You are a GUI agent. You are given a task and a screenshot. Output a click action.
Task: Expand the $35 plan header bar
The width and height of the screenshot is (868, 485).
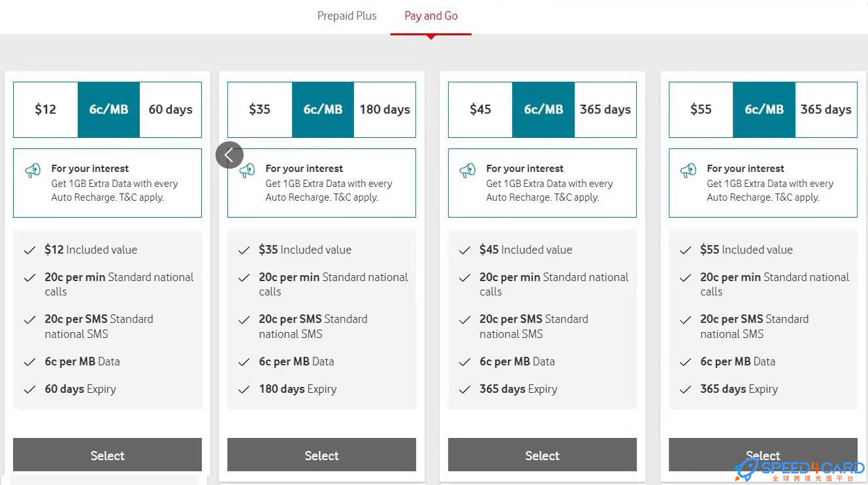(321, 109)
